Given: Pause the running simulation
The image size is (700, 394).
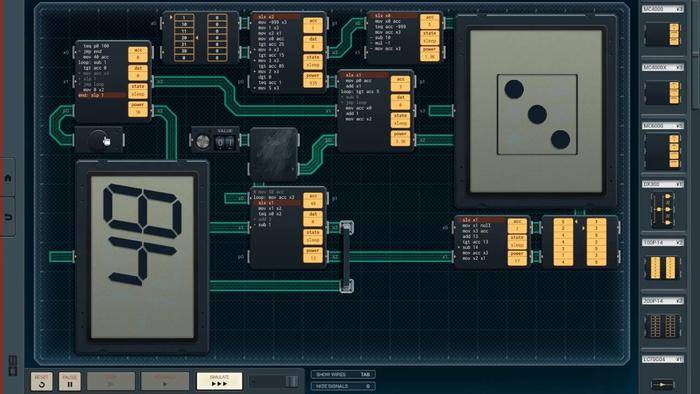Looking at the screenshot, I should pyautogui.click(x=70, y=382).
